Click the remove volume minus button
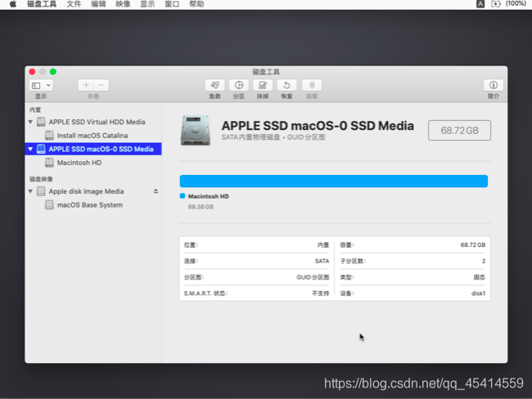This screenshot has width=532, height=399. click(101, 85)
